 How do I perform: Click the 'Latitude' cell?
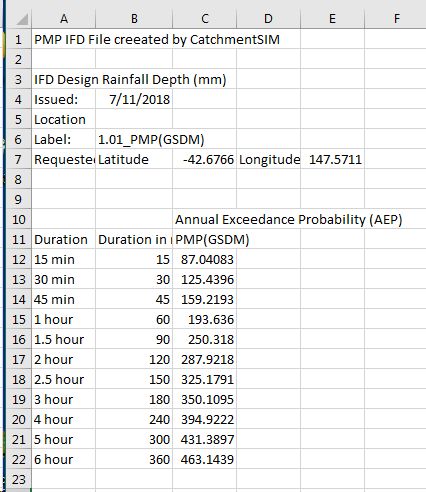pos(134,159)
